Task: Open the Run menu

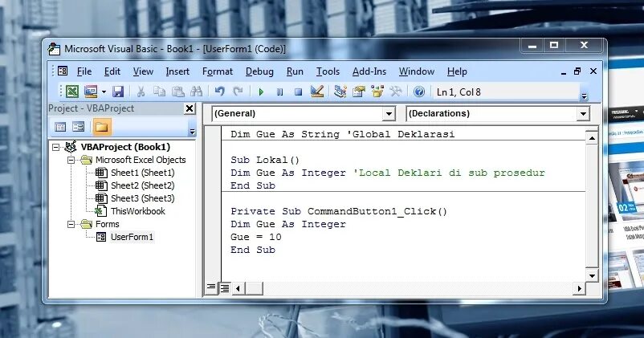Action: pos(295,71)
